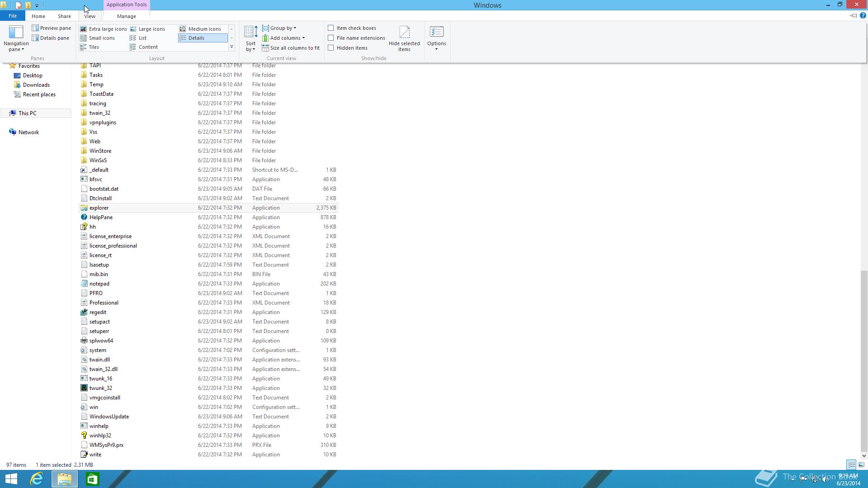Select the bootstat.dat file
Image resolution: width=868 pixels, height=488 pixels.
(208, 189)
